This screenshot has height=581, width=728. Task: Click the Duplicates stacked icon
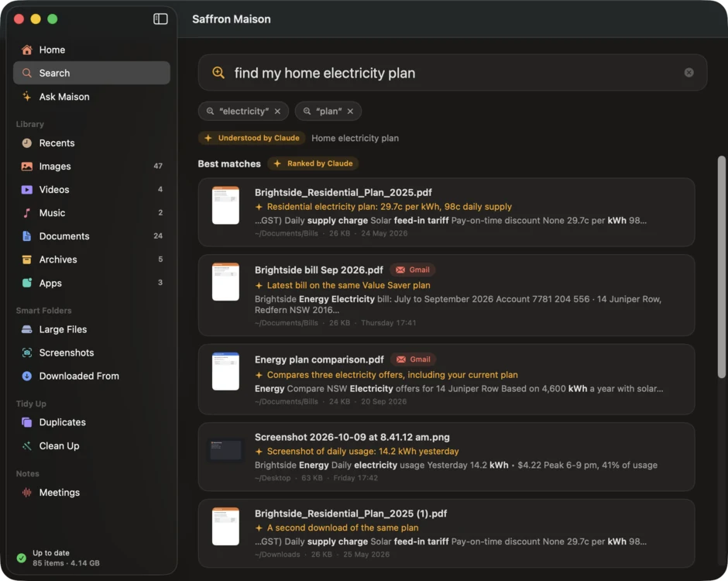27,422
